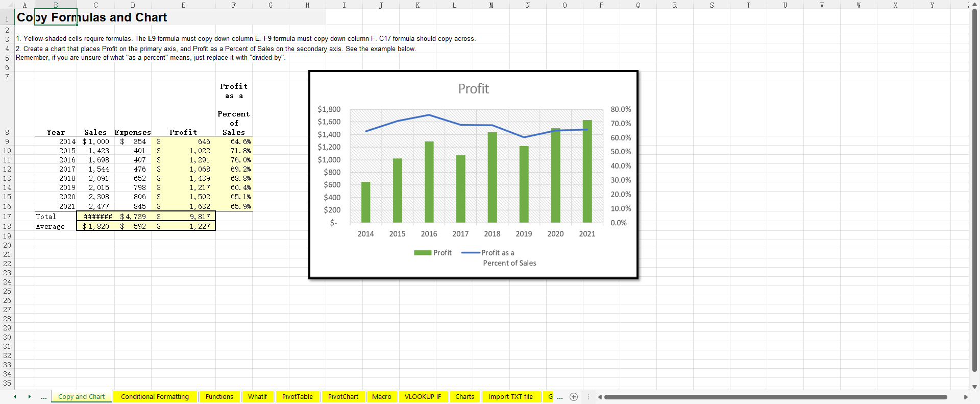Click the sheet tab scroll-right arrow
The height and width of the screenshot is (404, 980).
(x=29, y=396)
